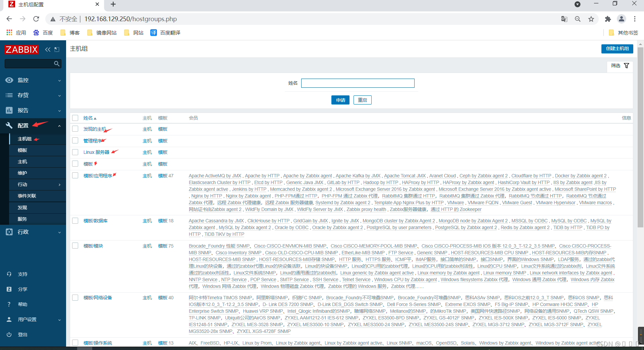Image resolution: width=644 pixels, height=350 pixels.
Task: Click the sidebar kiosk/hide mode icon
Action: [x=57, y=49]
